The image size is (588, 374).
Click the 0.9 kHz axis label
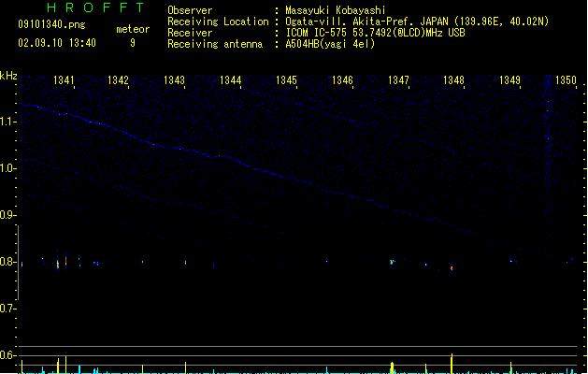click(7, 215)
